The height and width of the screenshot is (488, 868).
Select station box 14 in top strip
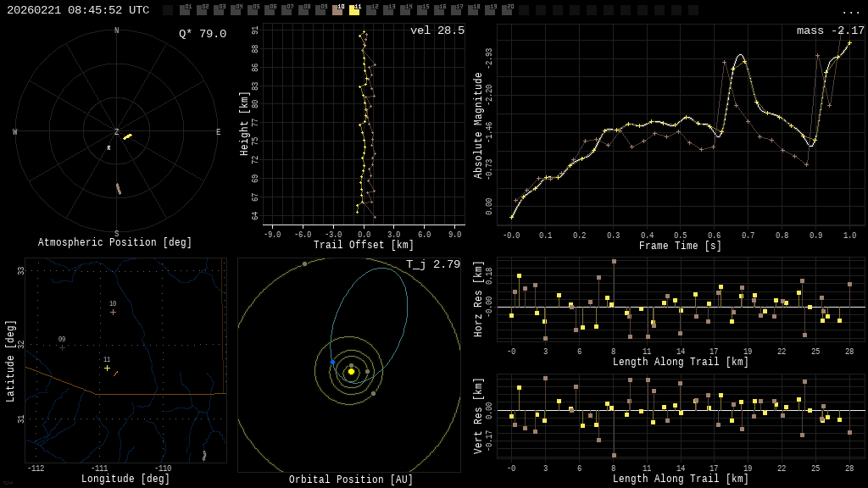[405, 10]
